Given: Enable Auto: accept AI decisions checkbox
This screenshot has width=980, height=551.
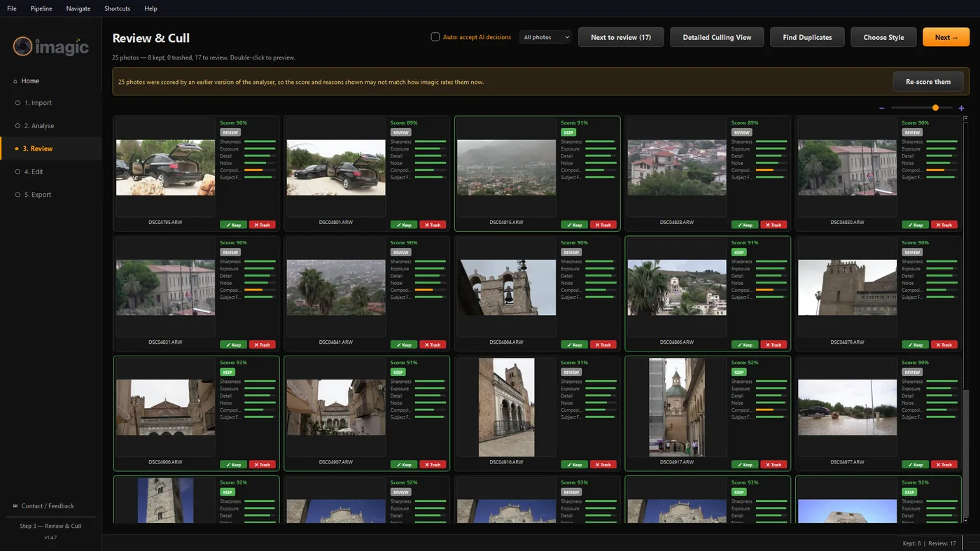Looking at the screenshot, I should (435, 37).
